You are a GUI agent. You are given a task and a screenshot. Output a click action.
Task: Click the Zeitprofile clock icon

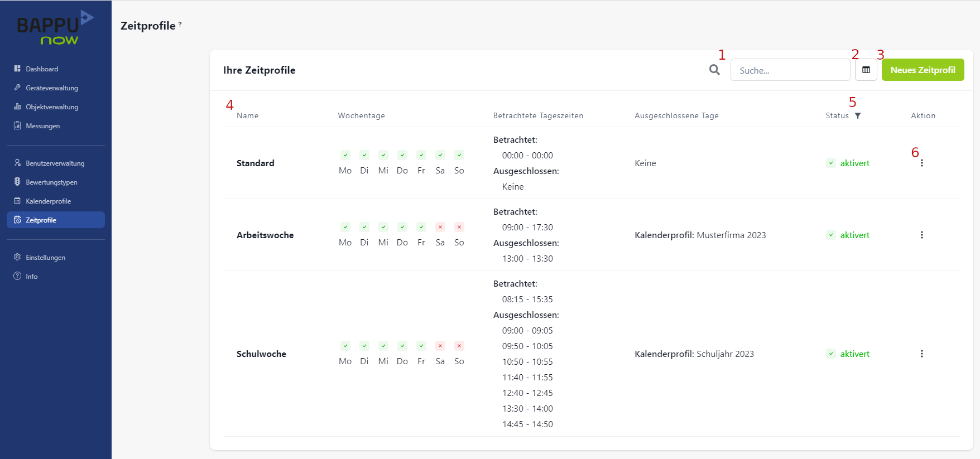click(x=17, y=220)
